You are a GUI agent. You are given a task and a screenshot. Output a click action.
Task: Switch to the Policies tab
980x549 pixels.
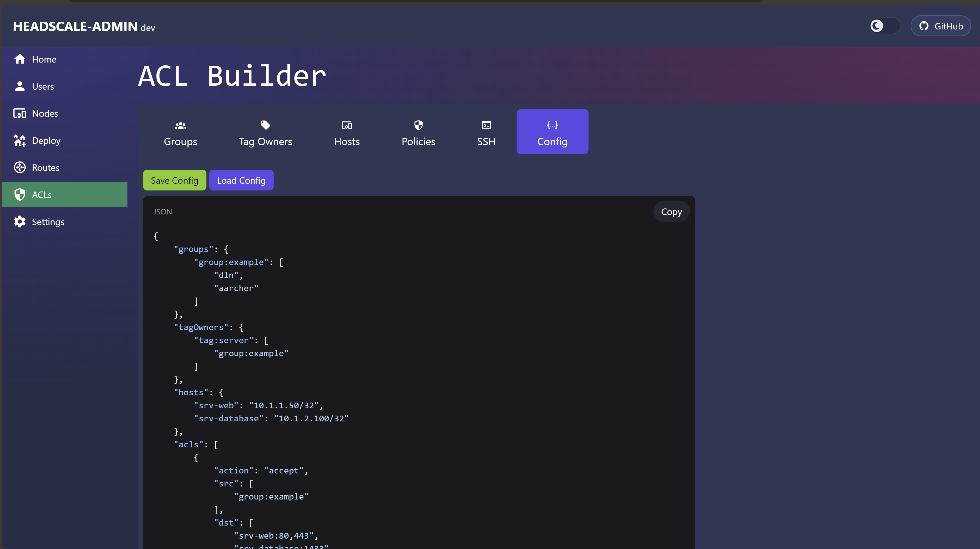point(418,132)
